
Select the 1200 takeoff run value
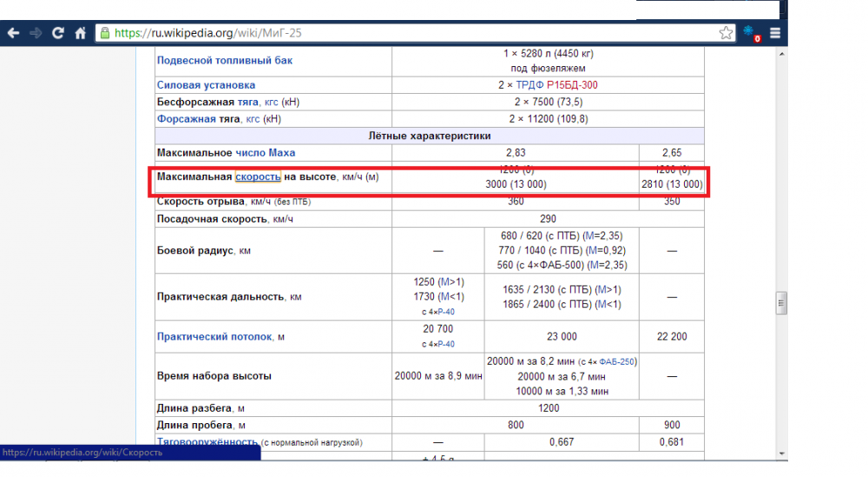coord(548,408)
